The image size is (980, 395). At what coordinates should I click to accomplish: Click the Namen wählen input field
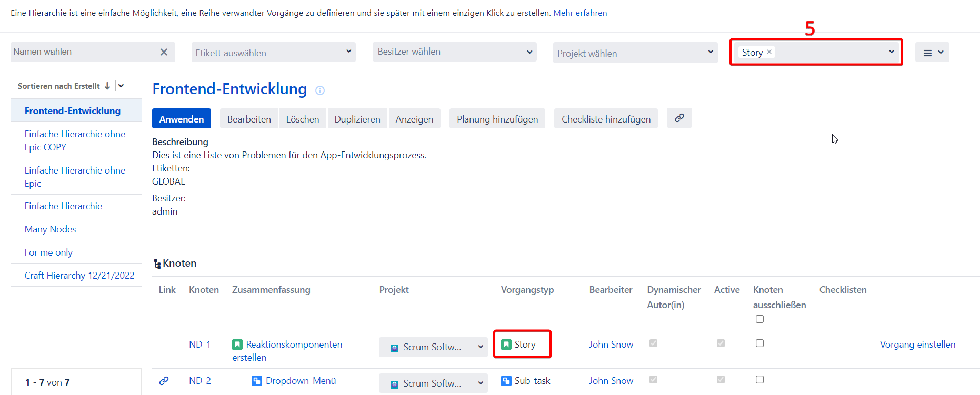(84, 52)
